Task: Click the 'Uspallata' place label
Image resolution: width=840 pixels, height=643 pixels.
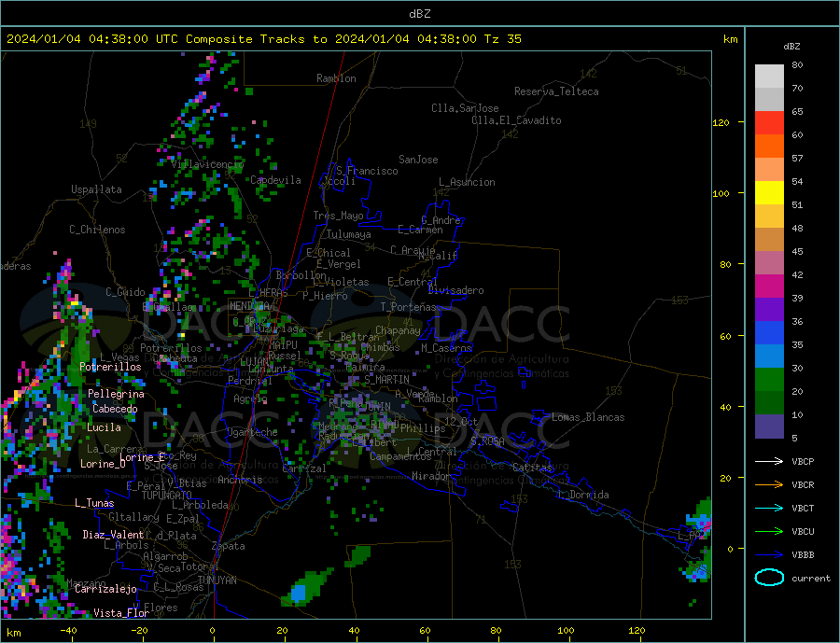Action: click(x=96, y=189)
